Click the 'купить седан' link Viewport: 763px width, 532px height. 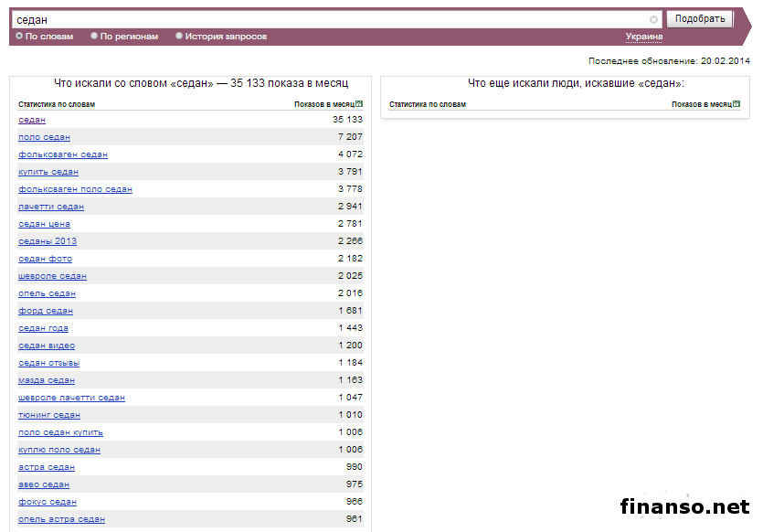(48, 172)
